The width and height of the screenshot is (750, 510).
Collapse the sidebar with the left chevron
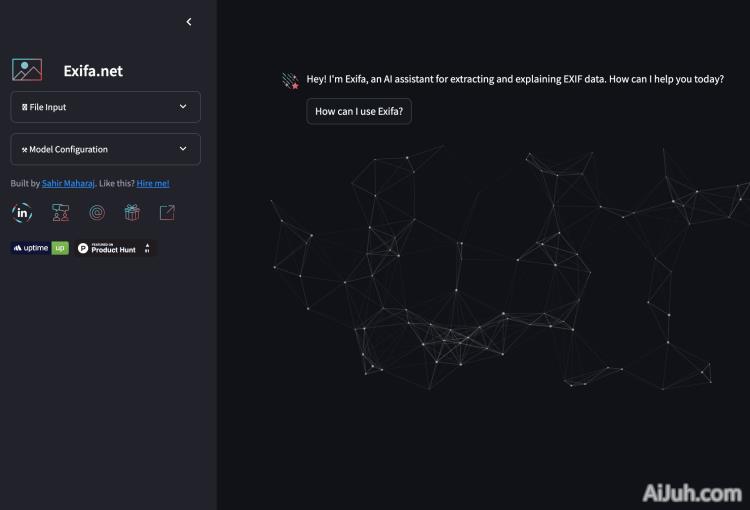pos(189,22)
